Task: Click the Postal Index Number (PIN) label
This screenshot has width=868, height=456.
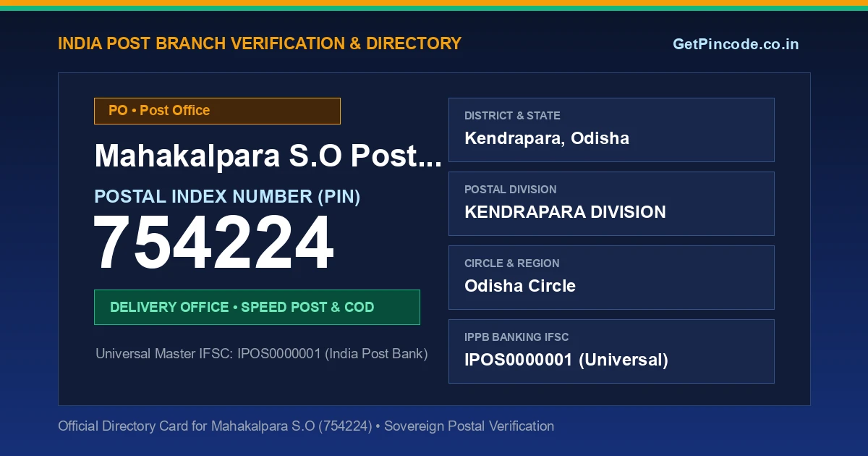Action: pyautogui.click(x=227, y=196)
